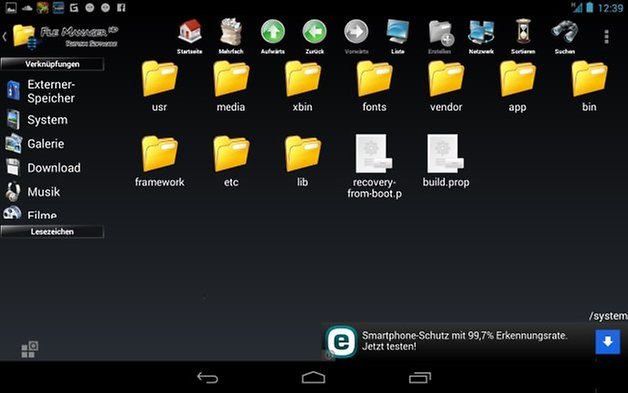The width and height of the screenshot is (628, 393).
Task: Select the recovery-from-boot.p file
Action: (374, 166)
